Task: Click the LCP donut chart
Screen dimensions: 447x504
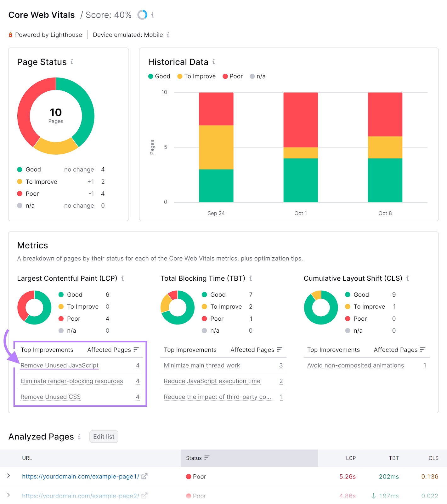Action: click(x=34, y=307)
